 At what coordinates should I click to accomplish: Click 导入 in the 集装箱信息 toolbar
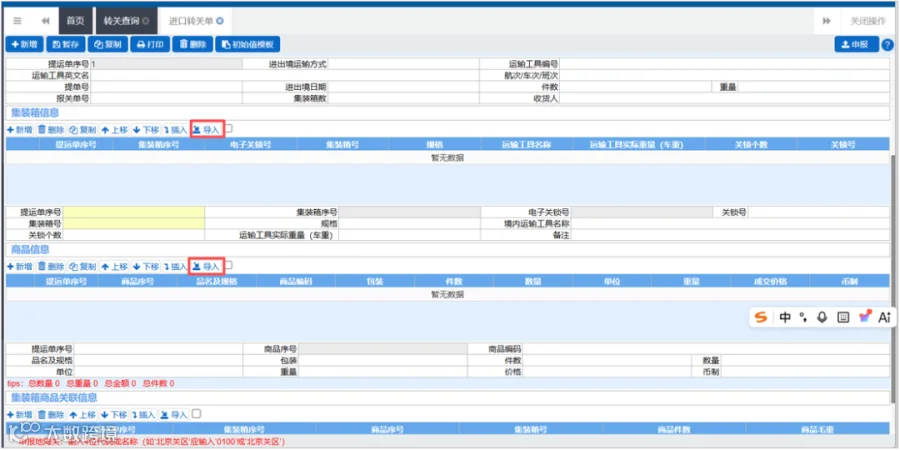207,130
